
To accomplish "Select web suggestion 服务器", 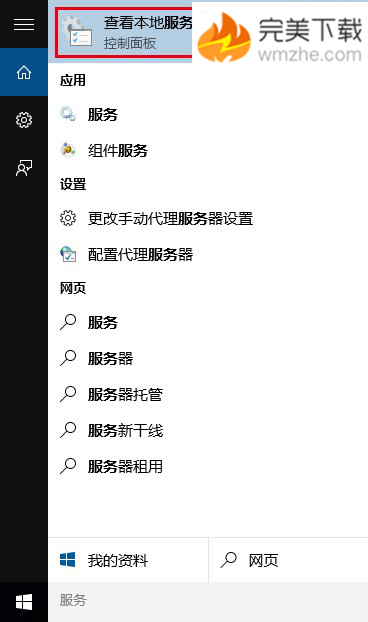I will pos(208,358).
